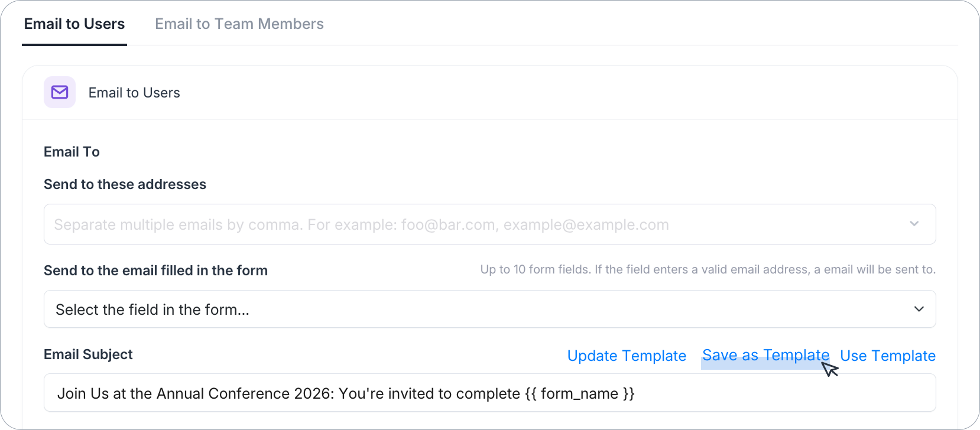Open the Select the field in the form dropdown
The width and height of the screenshot is (980, 430).
point(489,309)
